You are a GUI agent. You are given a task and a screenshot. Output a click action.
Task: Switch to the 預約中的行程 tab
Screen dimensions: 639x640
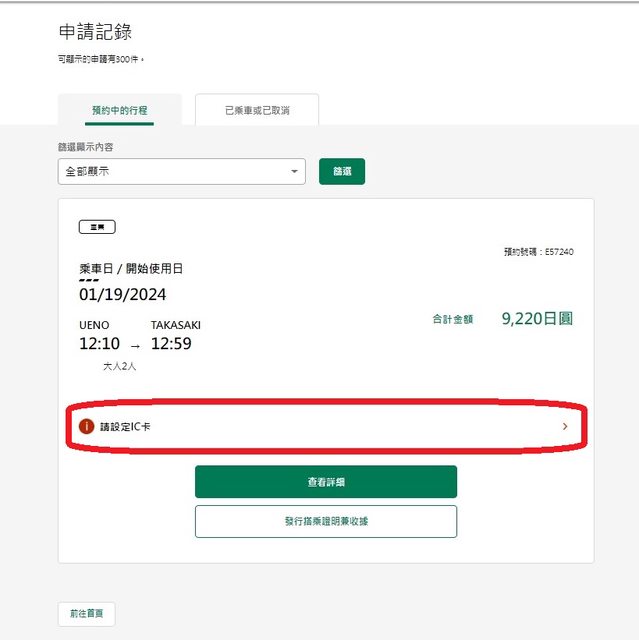click(x=120, y=110)
